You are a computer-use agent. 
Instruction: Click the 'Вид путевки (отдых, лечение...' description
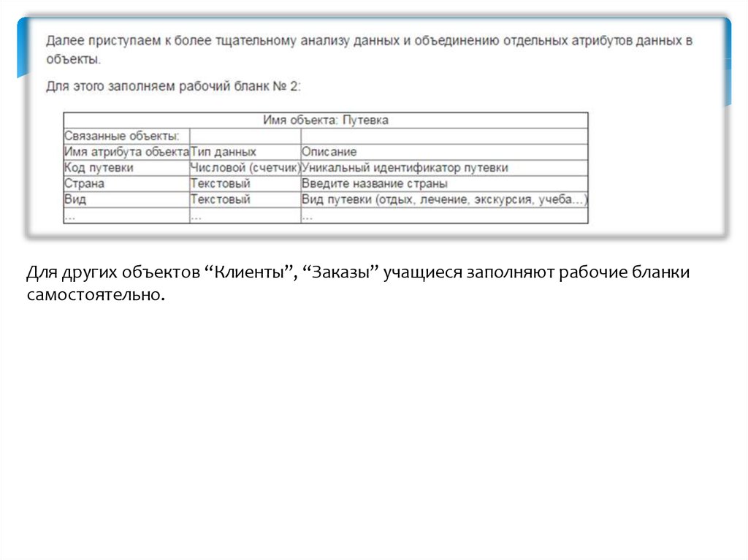click(445, 199)
